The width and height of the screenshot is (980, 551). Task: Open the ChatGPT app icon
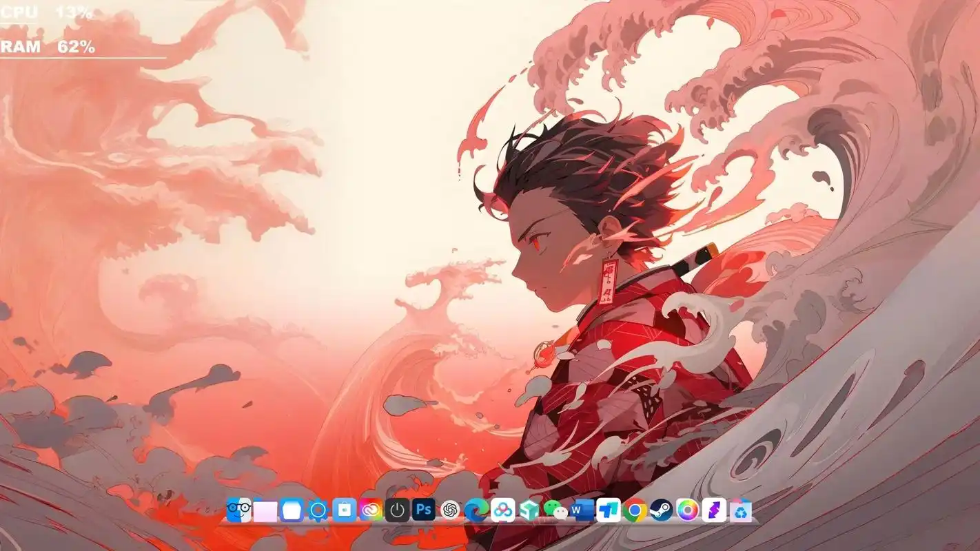[450, 510]
